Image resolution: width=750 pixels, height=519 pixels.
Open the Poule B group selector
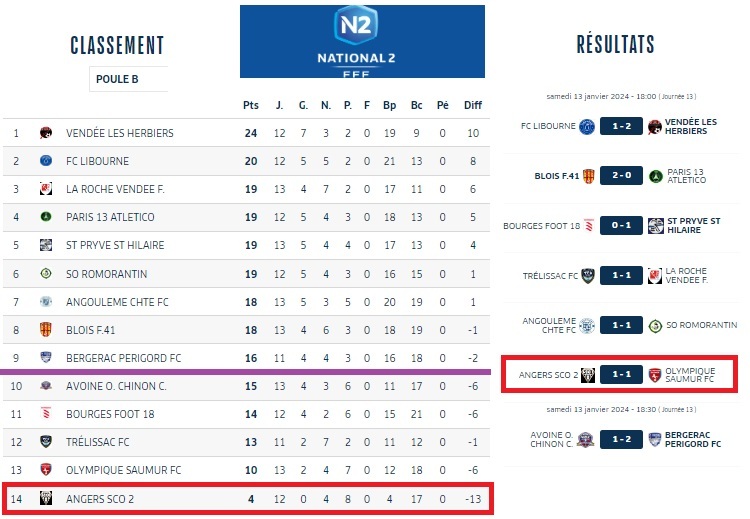pos(128,79)
